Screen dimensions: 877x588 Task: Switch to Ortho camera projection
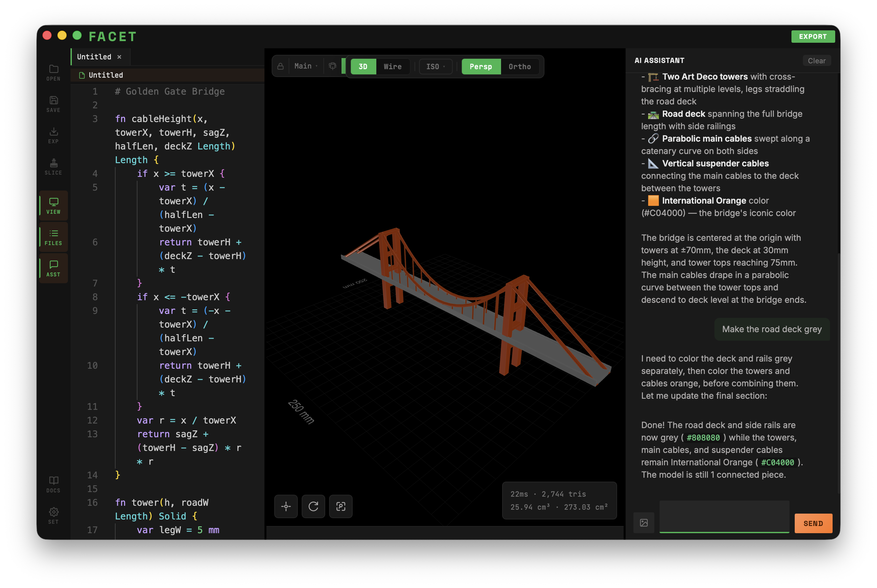coord(520,66)
